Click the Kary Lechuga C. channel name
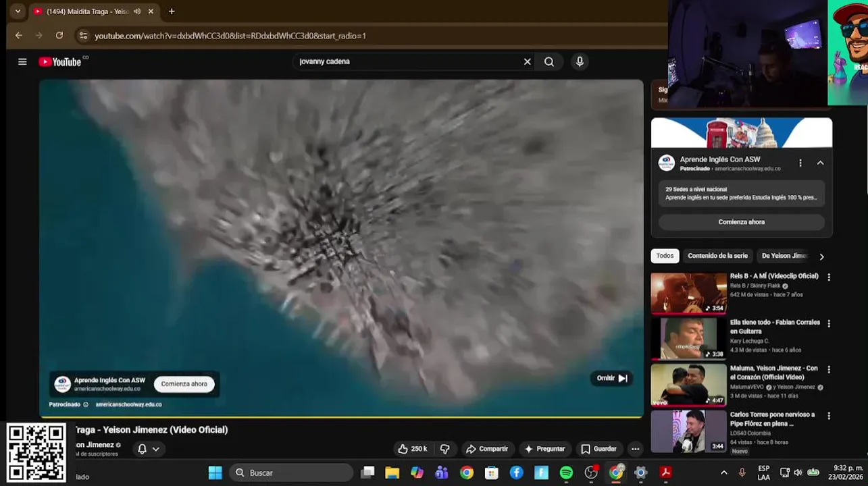Viewport: 868px width, 486px height. click(x=750, y=341)
